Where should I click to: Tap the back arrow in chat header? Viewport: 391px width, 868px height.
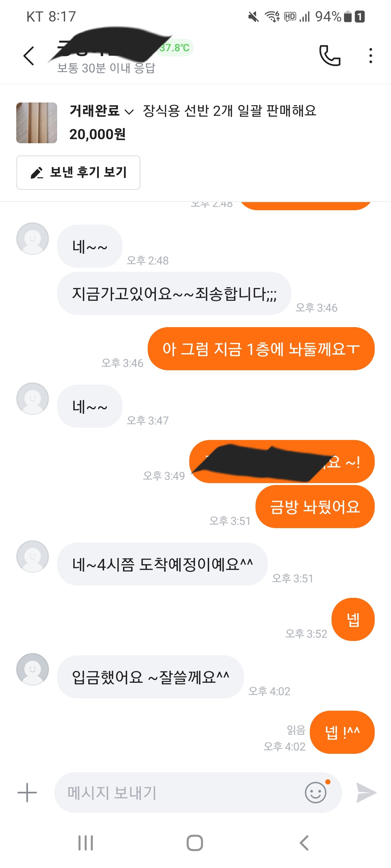pos(29,56)
